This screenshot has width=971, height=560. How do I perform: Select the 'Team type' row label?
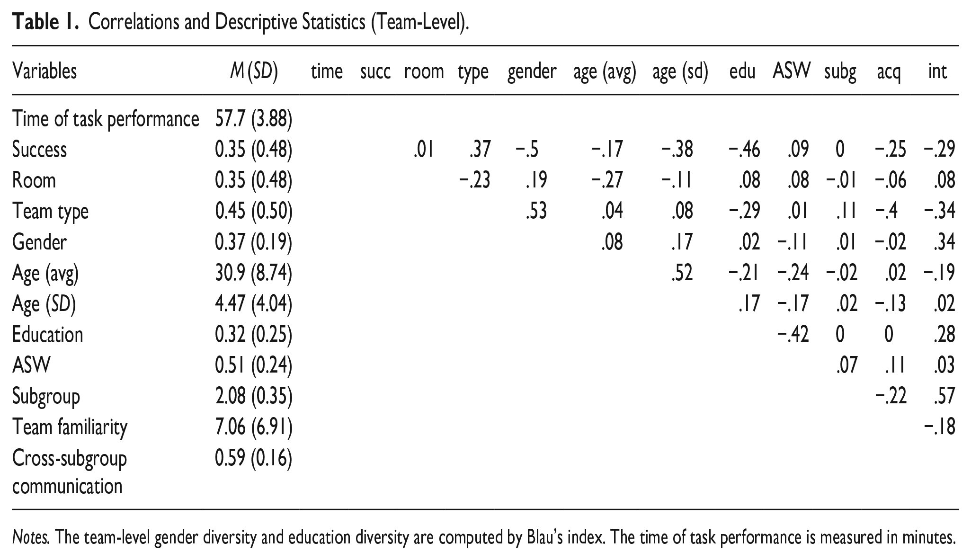[x=50, y=212]
